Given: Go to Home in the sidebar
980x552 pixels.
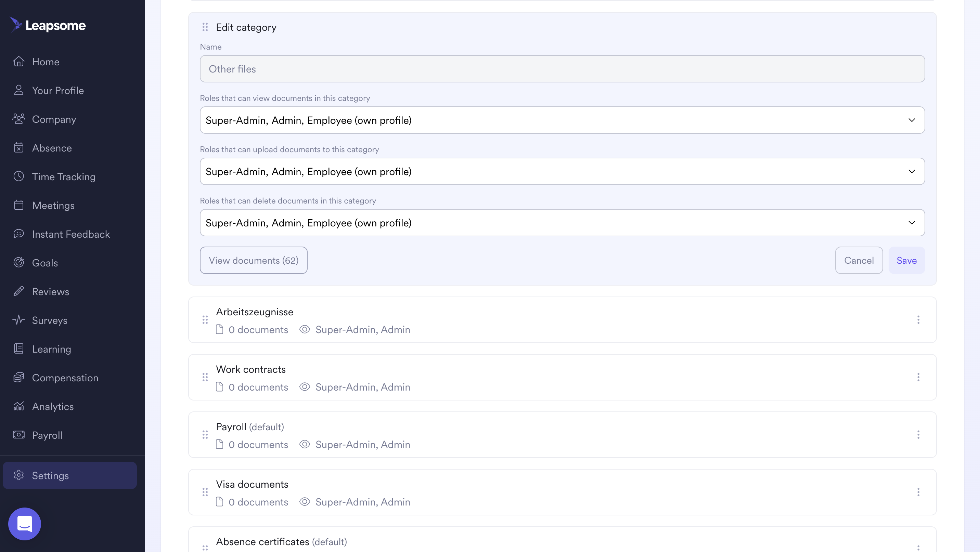Looking at the screenshot, I should point(46,62).
